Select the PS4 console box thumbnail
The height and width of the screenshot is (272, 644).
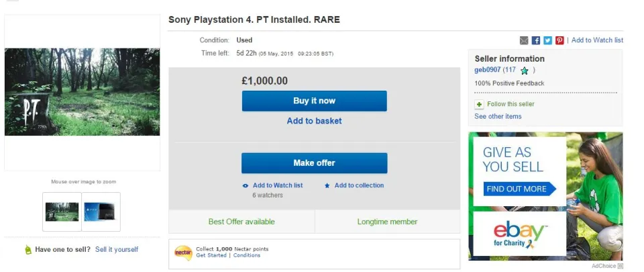[x=101, y=212]
